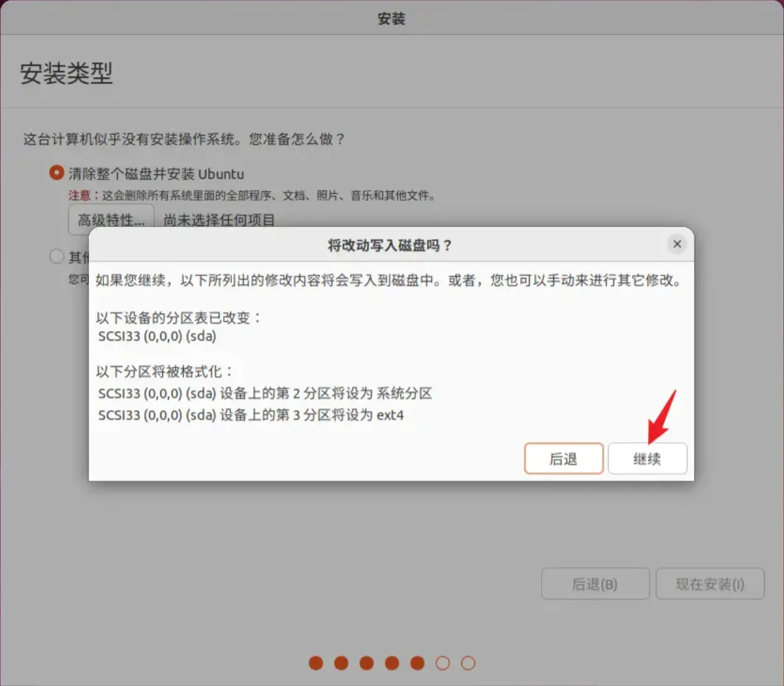The image size is (784, 686).
Task: Click the 安装类型 page heading
Action: click(66, 75)
